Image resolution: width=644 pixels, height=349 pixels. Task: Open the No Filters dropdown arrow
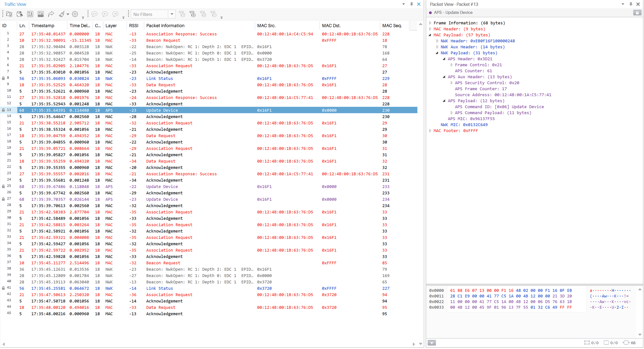point(172,14)
